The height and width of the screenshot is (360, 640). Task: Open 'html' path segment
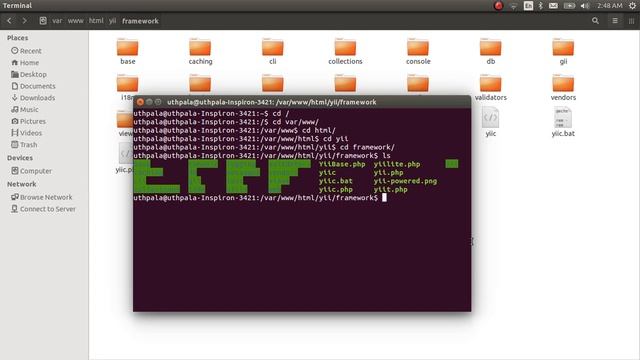pos(96,21)
